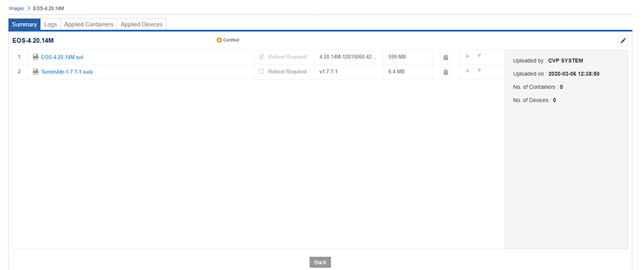Screen dimensions: 644x270
Task: Click row number 1 cell
Action: (x=19, y=57)
